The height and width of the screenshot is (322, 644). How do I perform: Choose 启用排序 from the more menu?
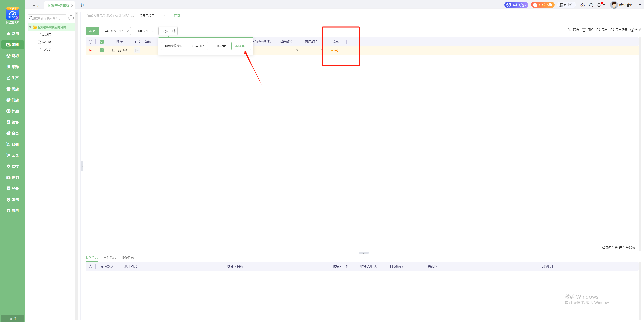(x=198, y=46)
